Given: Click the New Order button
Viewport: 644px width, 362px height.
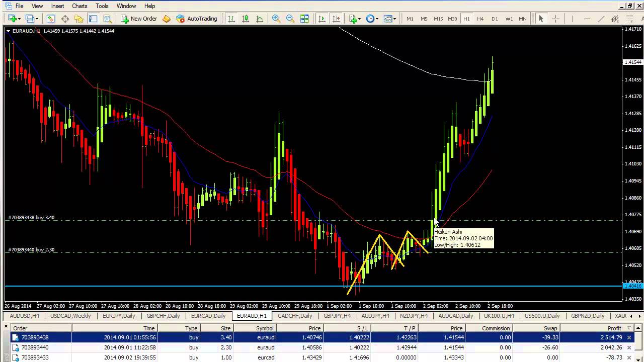Looking at the screenshot, I should point(139,19).
